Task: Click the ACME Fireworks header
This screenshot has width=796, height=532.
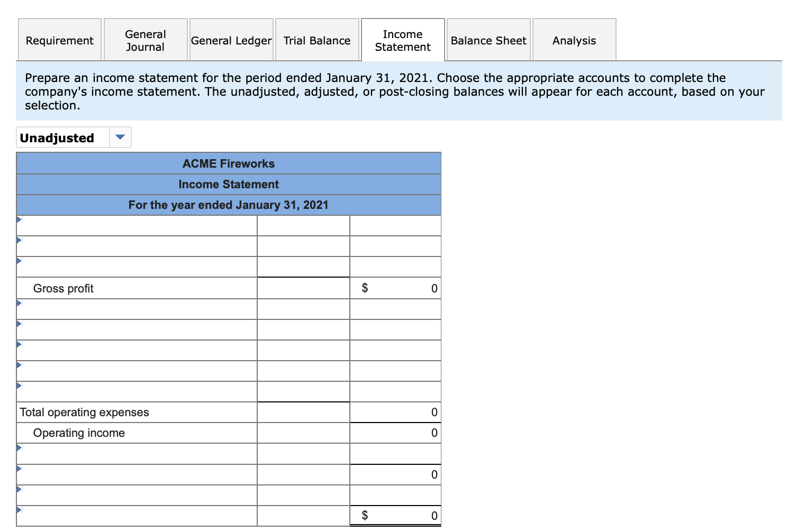Action: pyautogui.click(x=229, y=163)
